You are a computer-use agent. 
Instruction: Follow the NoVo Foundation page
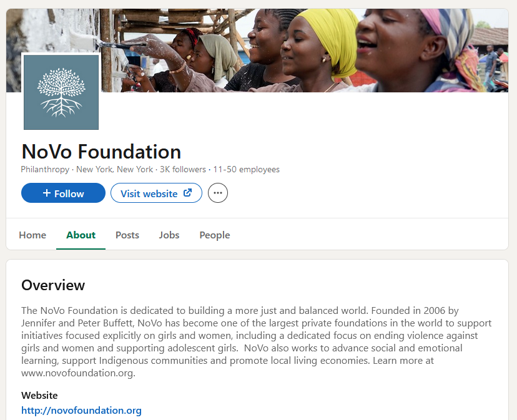tap(63, 193)
